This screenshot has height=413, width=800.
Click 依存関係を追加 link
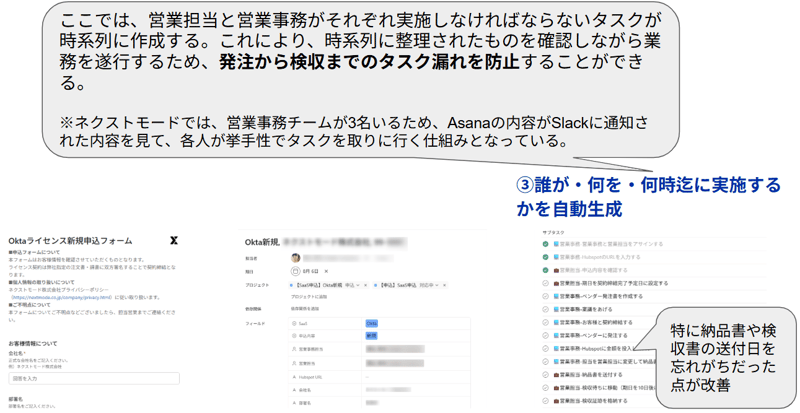pos(305,309)
